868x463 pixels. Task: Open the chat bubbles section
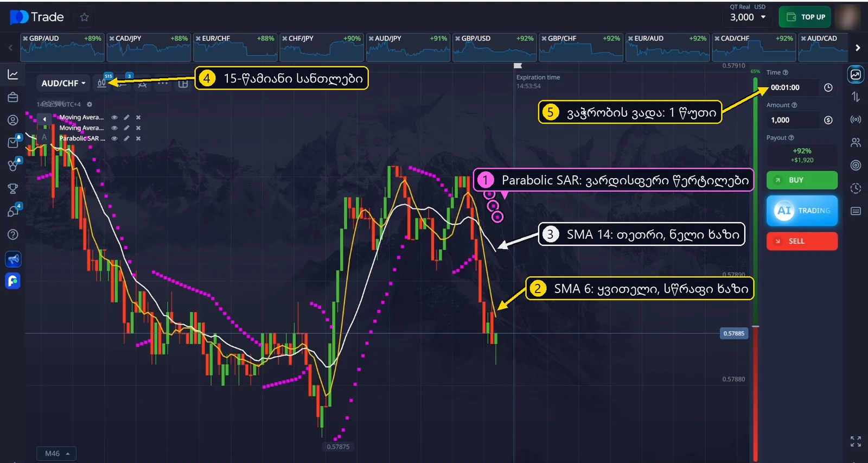[13, 211]
